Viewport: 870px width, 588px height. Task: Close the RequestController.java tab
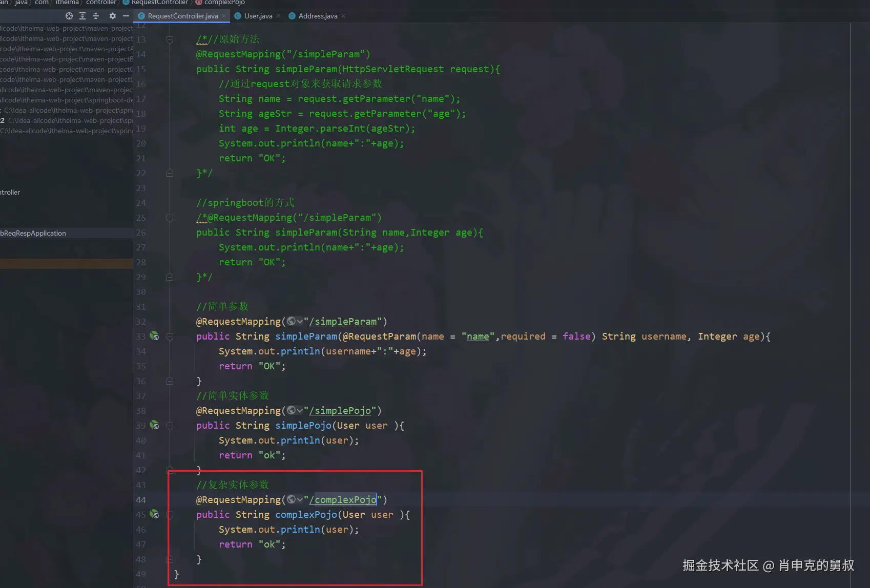[224, 16]
